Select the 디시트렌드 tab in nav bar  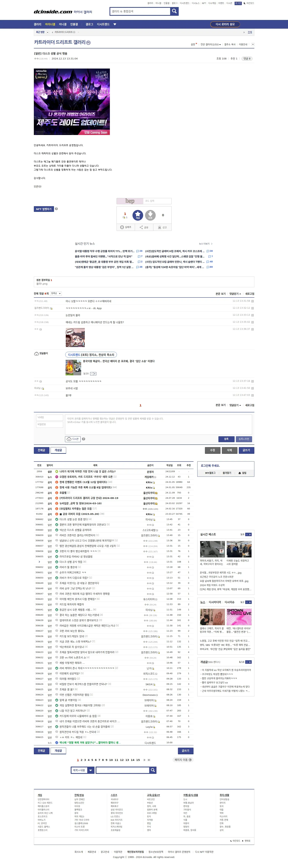(103, 24)
